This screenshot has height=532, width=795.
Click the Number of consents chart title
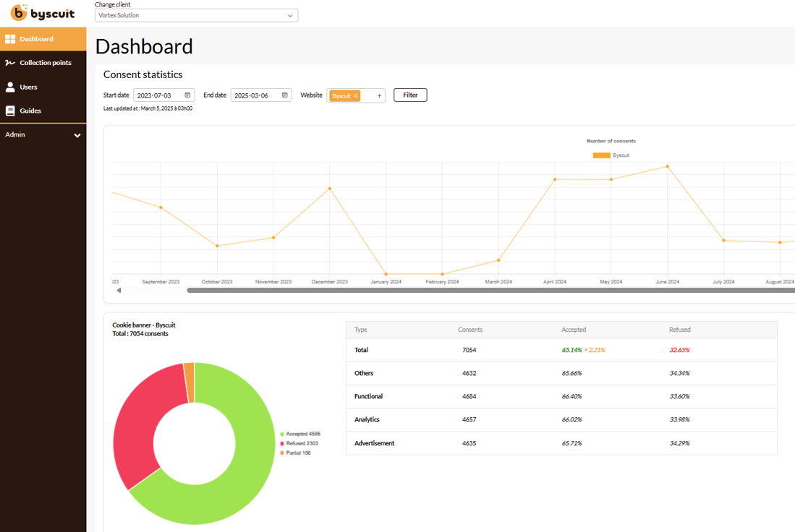pyautogui.click(x=611, y=141)
